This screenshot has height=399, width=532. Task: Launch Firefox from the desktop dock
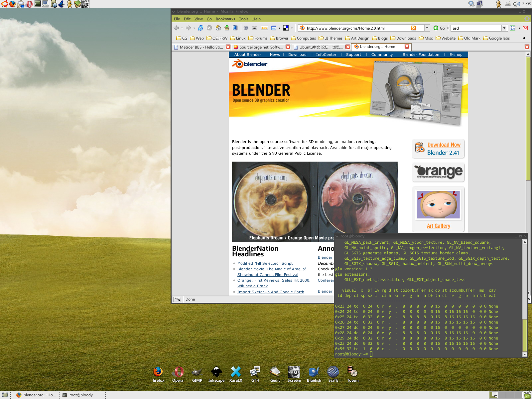158,374
